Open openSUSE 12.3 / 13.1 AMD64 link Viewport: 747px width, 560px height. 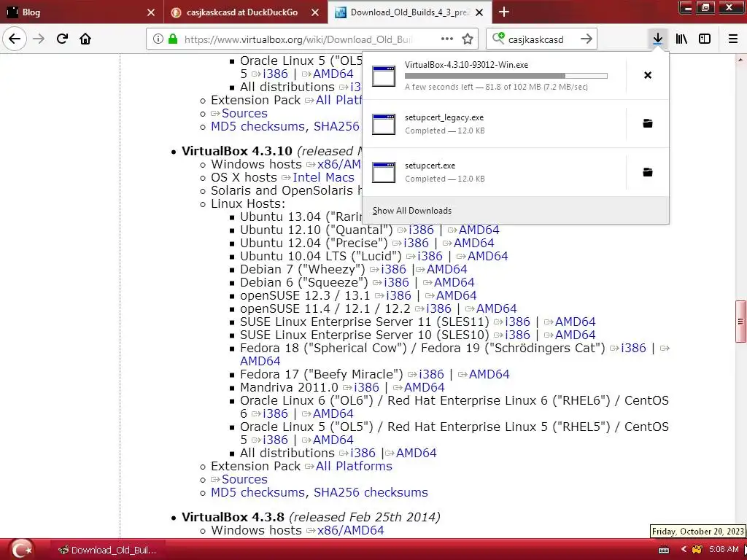[456, 296]
